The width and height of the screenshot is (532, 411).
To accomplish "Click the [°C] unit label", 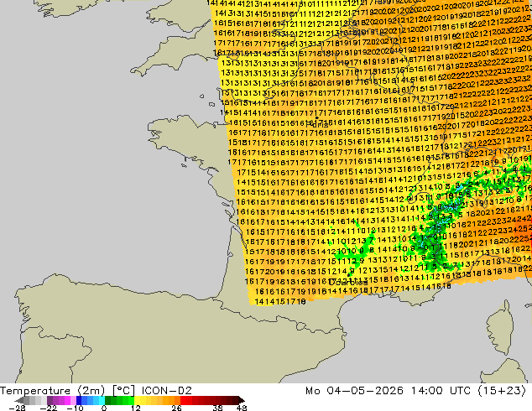I will [x=123, y=391].
